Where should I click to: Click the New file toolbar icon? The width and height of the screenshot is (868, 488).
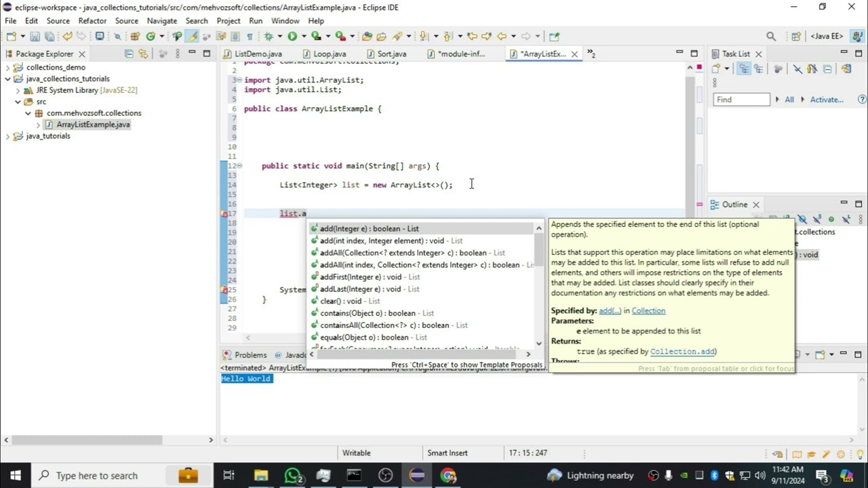pyautogui.click(x=12, y=36)
